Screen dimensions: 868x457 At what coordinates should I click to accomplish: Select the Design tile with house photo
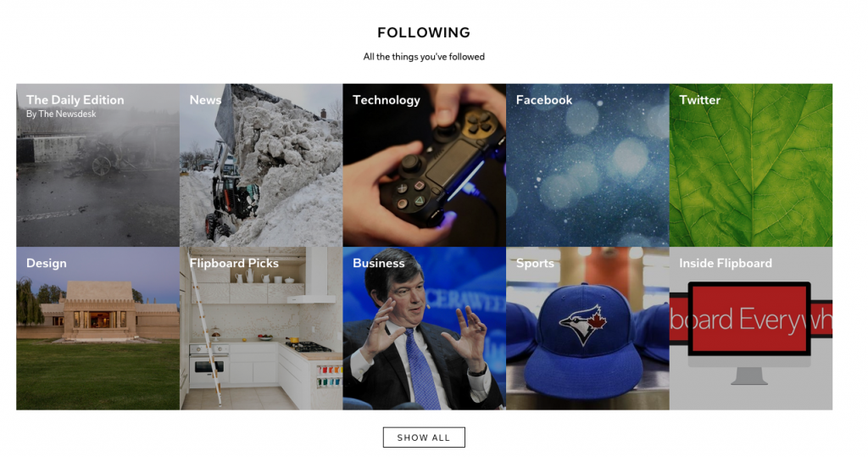[98, 328]
